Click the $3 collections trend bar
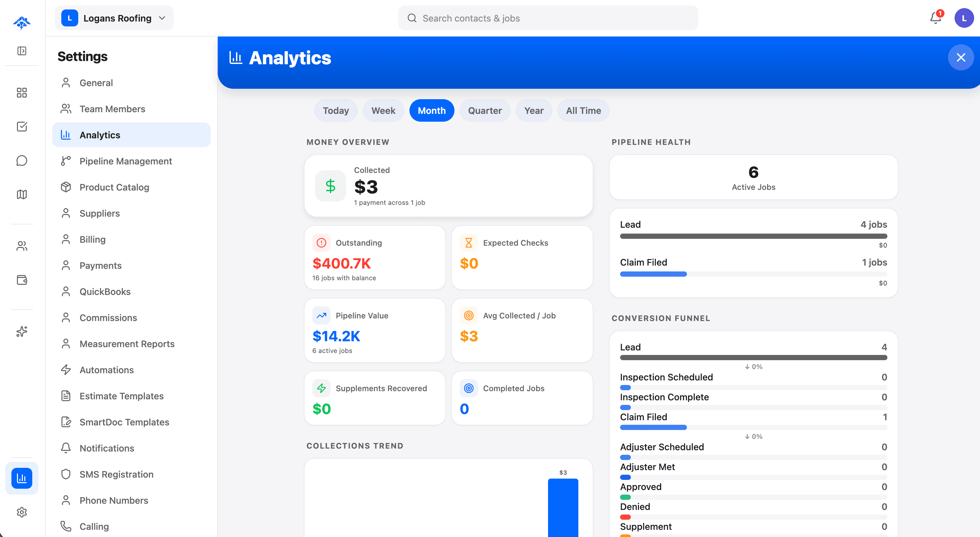Image resolution: width=980 pixels, height=537 pixels. click(563, 507)
